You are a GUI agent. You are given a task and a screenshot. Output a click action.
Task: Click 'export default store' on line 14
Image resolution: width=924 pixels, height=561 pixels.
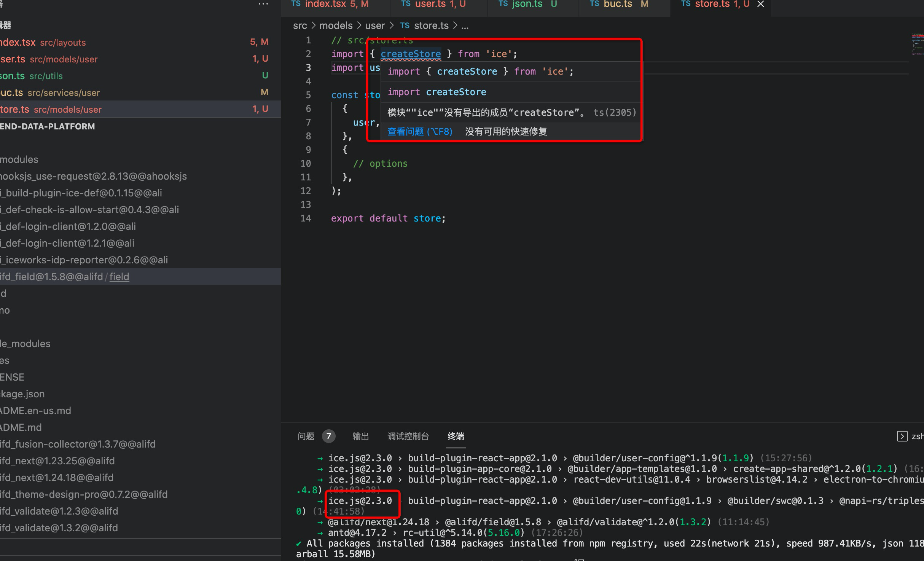click(x=388, y=218)
